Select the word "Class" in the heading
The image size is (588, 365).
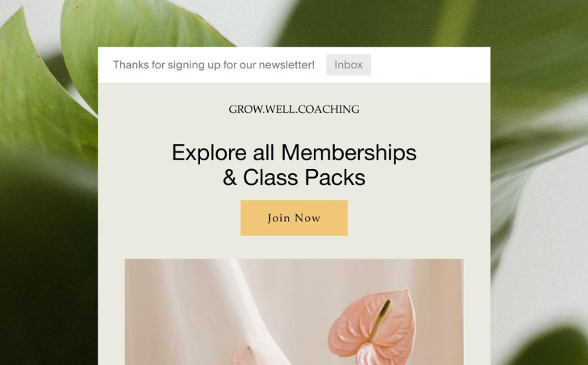(271, 177)
